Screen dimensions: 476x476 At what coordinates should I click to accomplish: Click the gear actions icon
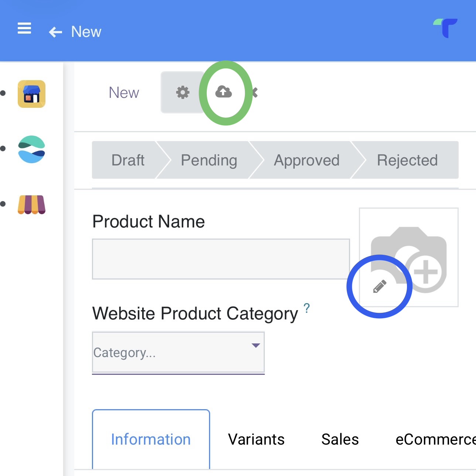[x=182, y=92]
